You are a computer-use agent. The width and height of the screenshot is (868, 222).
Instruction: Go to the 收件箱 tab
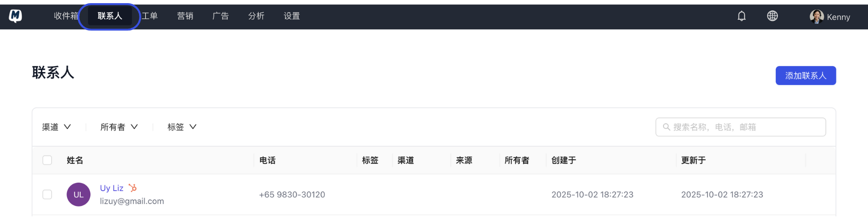point(66,16)
